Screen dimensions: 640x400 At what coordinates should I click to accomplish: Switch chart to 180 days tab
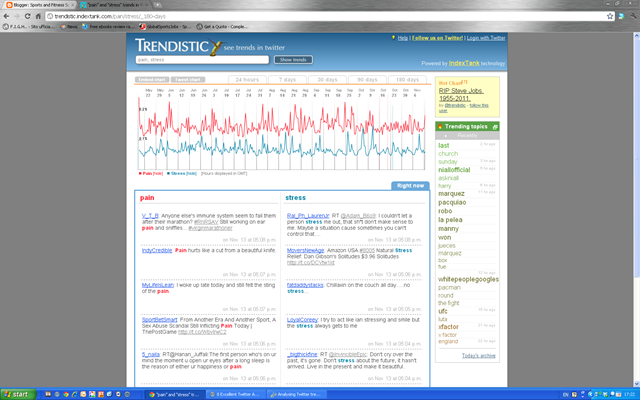click(407, 80)
